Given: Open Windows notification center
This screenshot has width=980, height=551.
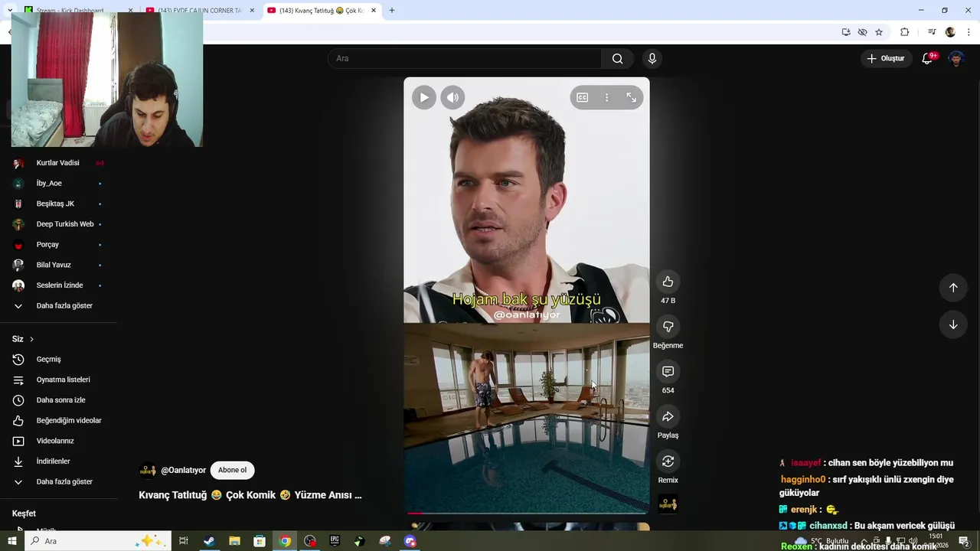Looking at the screenshot, I should pyautogui.click(x=965, y=541).
